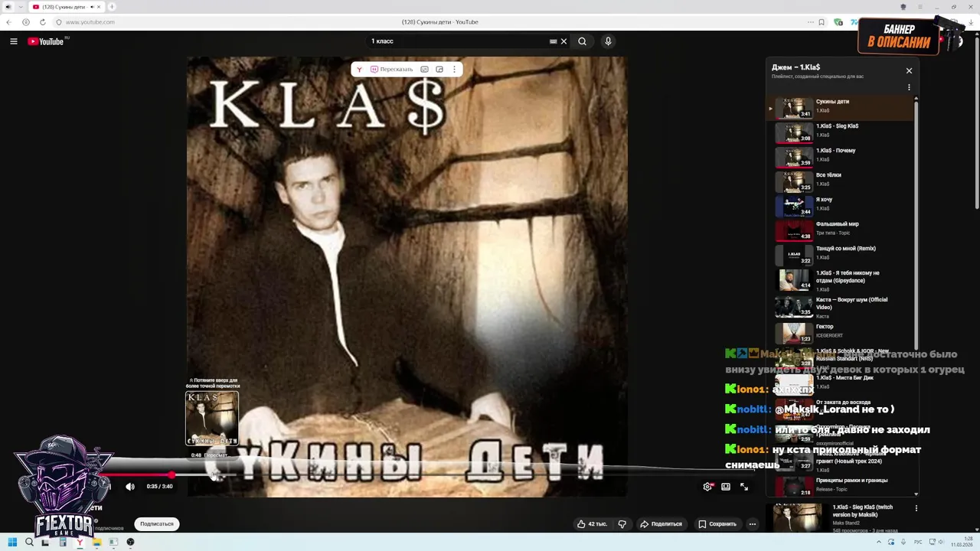Select 'Я хочу' playlist entry

point(841,206)
